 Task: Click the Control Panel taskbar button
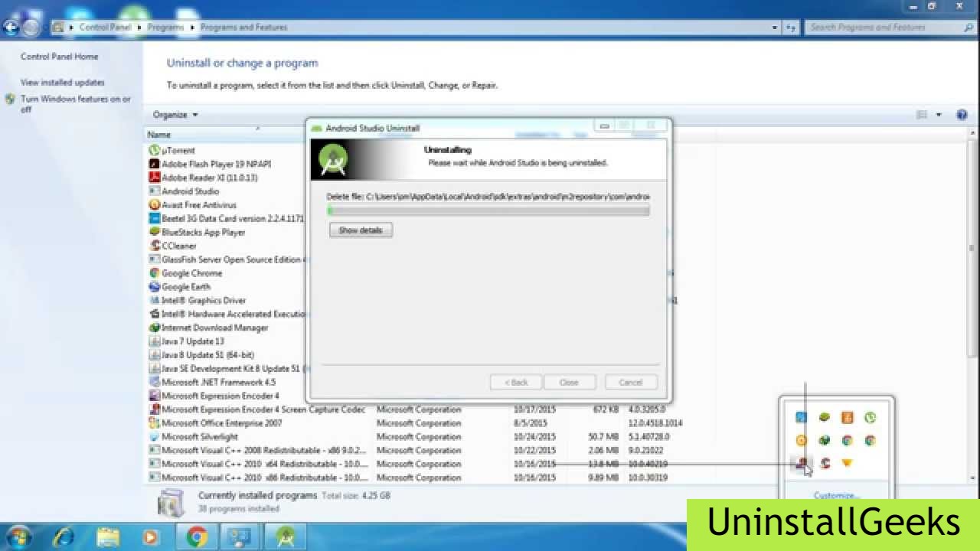(x=242, y=537)
